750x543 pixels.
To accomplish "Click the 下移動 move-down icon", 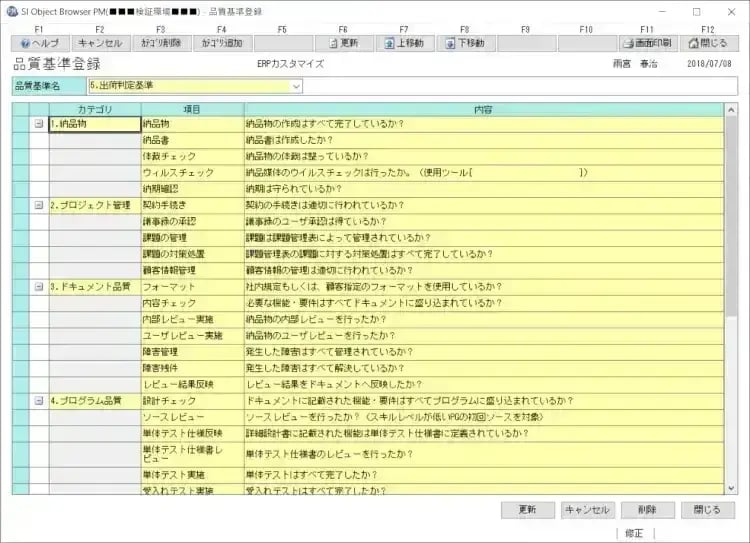I will (x=451, y=44).
